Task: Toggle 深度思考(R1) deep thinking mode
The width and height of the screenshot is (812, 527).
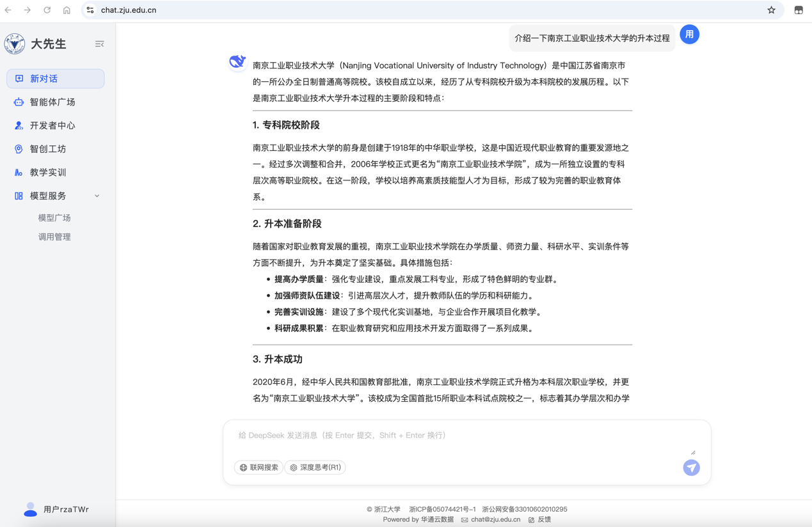Action: click(315, 468)
